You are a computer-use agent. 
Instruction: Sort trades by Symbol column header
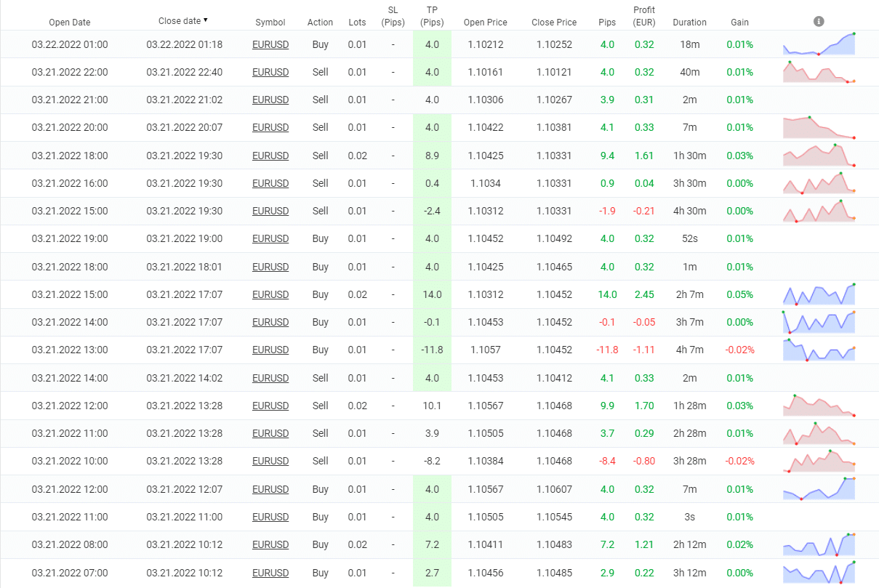[x=270, y=23]
